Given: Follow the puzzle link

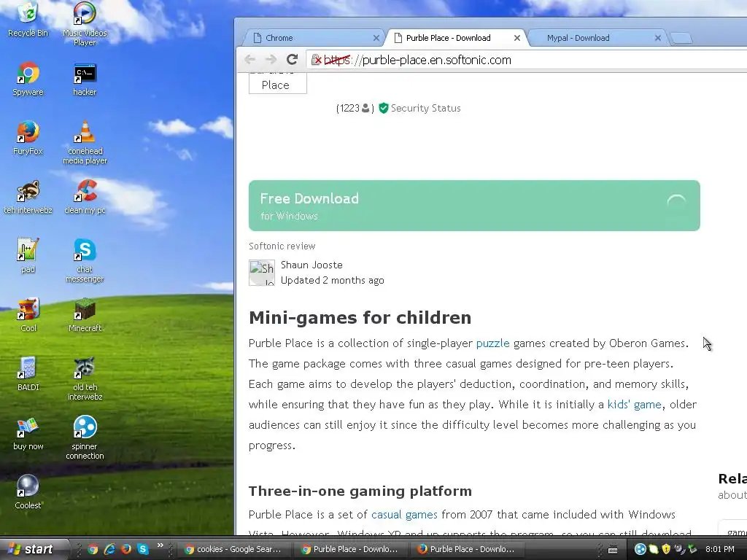Looking at the screenshot, I should [x=492, y=343].
